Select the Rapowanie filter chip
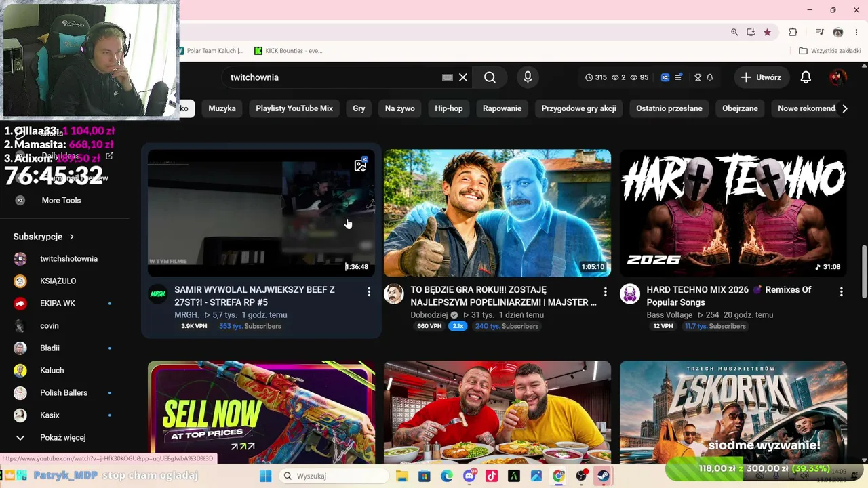The image size is (868, 488). pyautogui.click(x=502, y=108)
